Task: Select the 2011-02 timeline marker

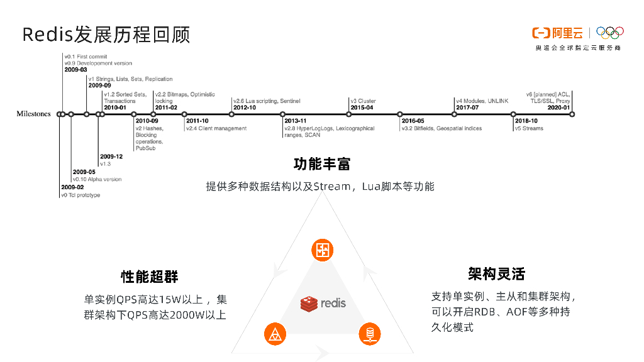Action: point(153,114)
